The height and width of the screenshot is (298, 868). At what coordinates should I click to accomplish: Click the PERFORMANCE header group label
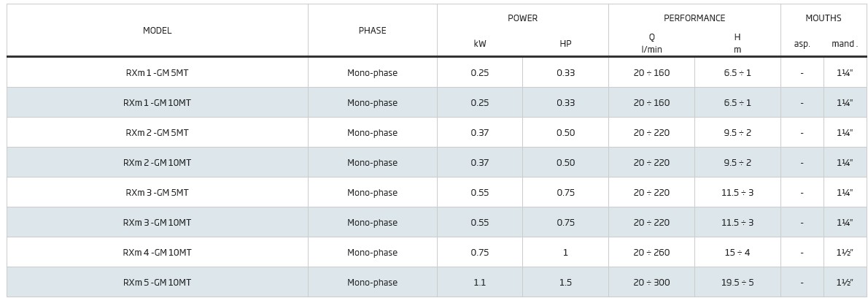point(694,18)
